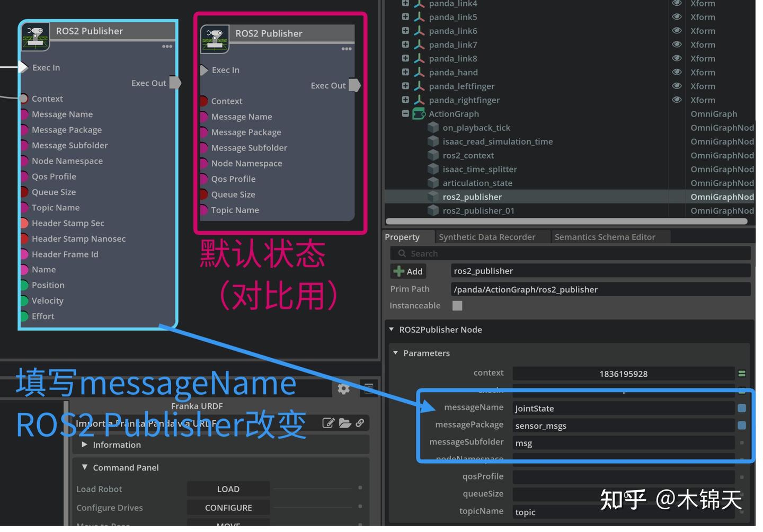Image resolution: width=763 pixels, height=532 pixels.
Task: Toggle visibility of panda_rightfinger
Action: click(x=677, y=100)
